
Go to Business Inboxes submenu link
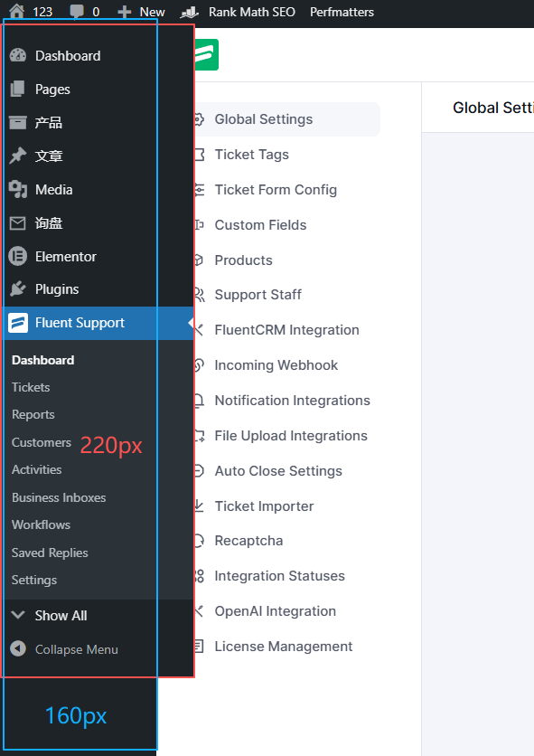point(59,497)
